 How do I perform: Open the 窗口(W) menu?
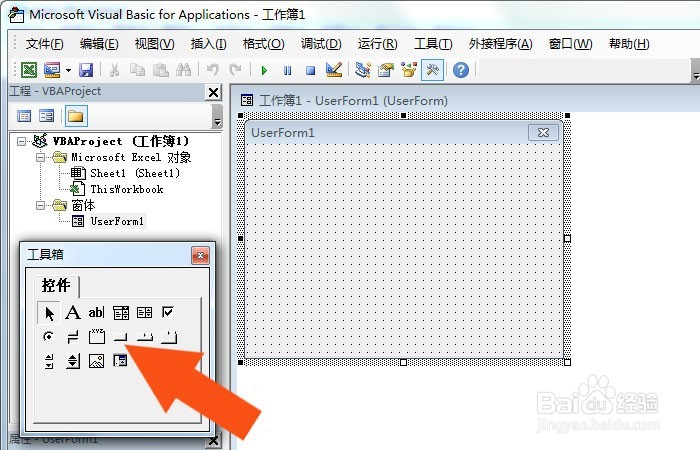pyautogui.click(x=571, y=44)
